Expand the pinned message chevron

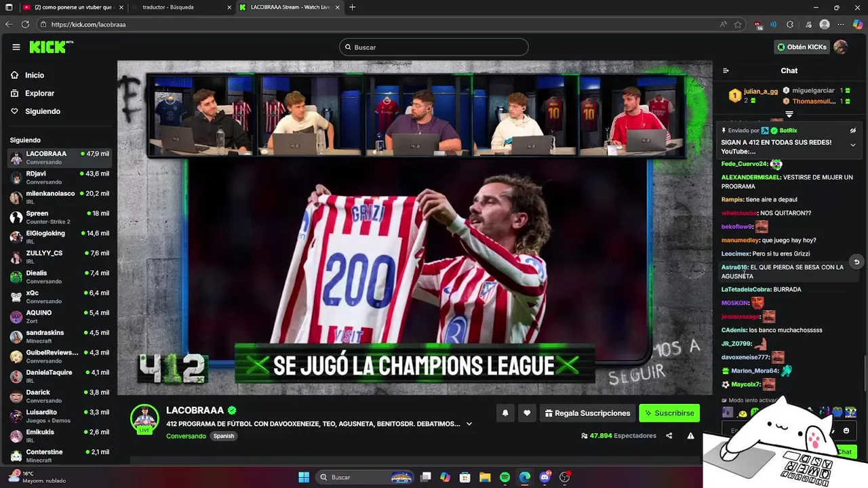coord(853,145)
